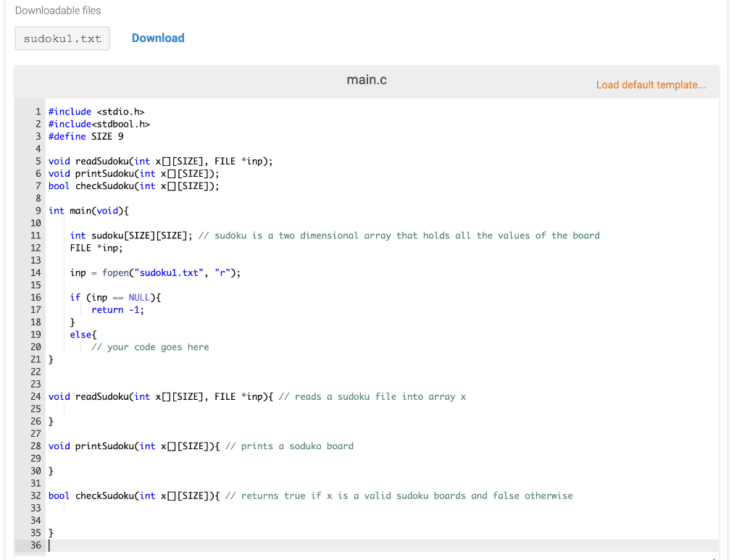
Task: Click readSudoku definition on line 24
Action: pos(161,397)
